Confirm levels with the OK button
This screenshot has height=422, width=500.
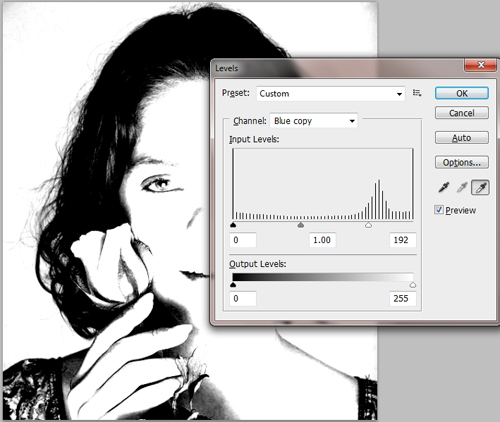point(462,93)
